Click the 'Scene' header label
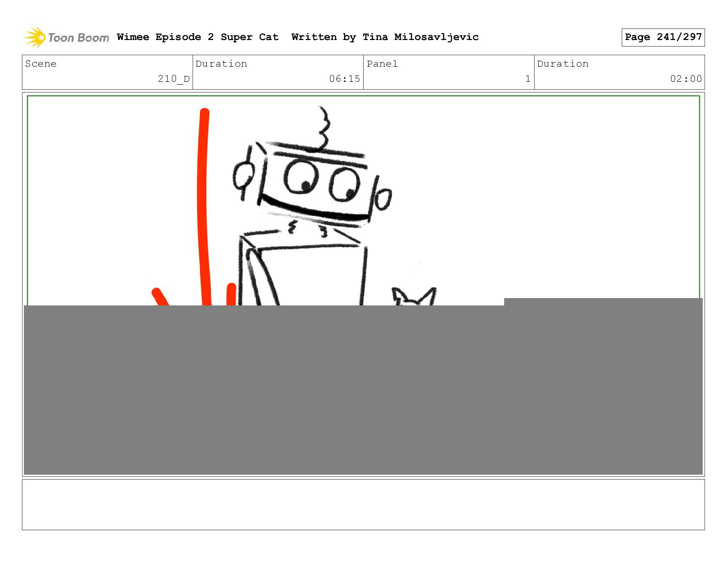This screenshot has height=563, width=728. (41, 63)
